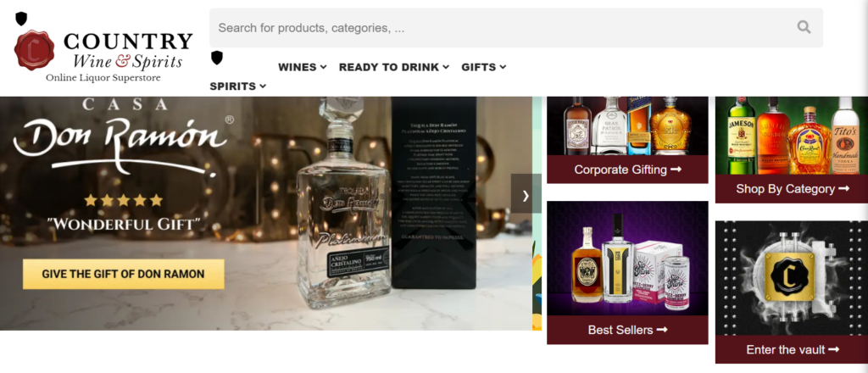
Task: Open the Corporate Gifting link
Action: tap(627, 170)
